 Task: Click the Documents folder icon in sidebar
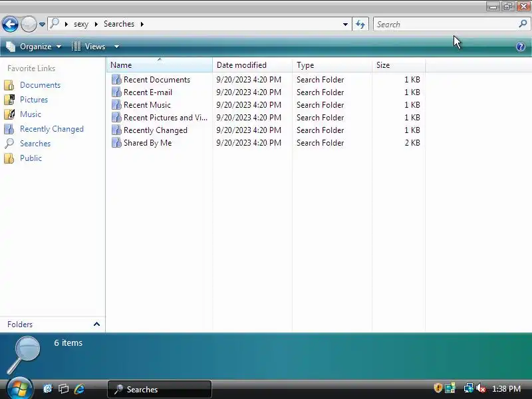pos(9,85)
